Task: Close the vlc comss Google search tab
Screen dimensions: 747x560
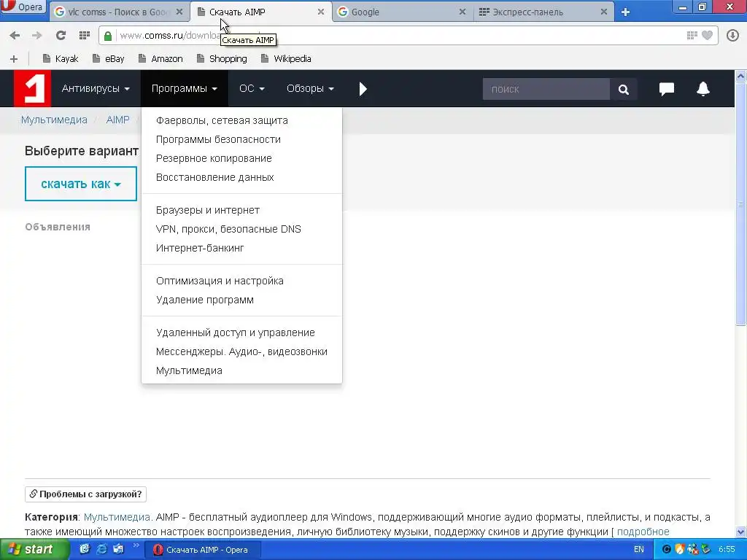Action: (179, 12)
